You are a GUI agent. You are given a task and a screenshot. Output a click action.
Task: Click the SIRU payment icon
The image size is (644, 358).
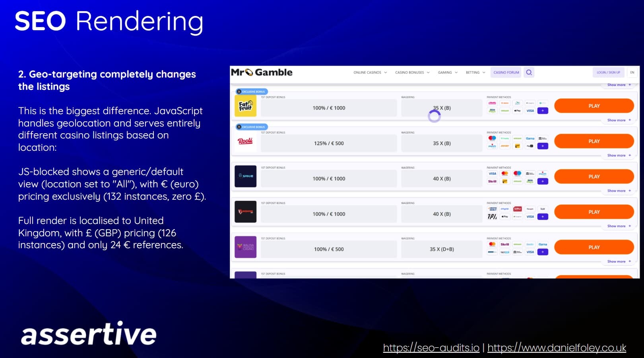517,209
